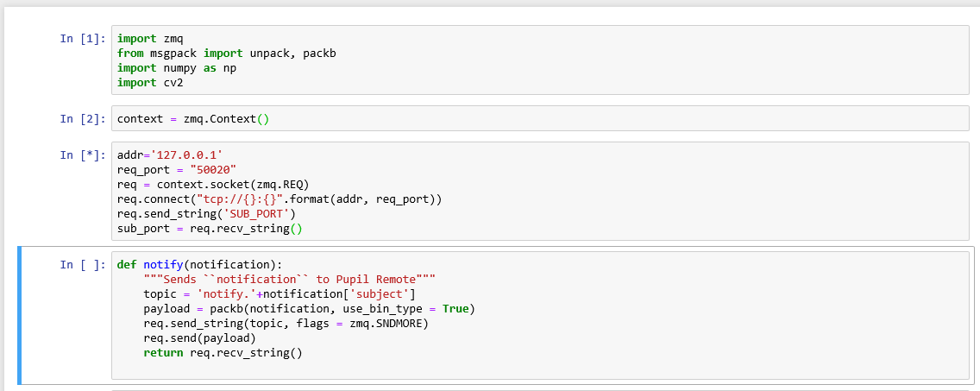Click the "import zmq" code line
This screenshot has width=980, height=391.
150,38
